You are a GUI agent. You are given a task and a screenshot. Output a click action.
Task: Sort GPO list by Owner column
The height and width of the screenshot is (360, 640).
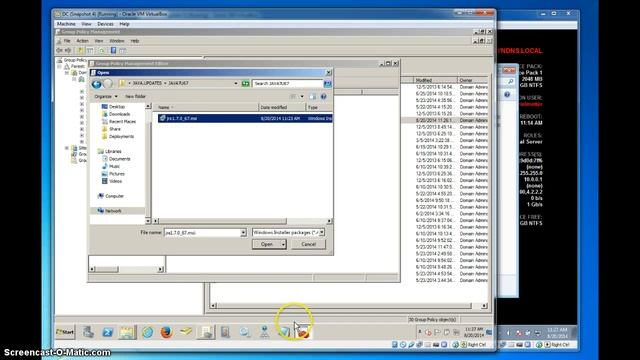click(x=473, y=80)
